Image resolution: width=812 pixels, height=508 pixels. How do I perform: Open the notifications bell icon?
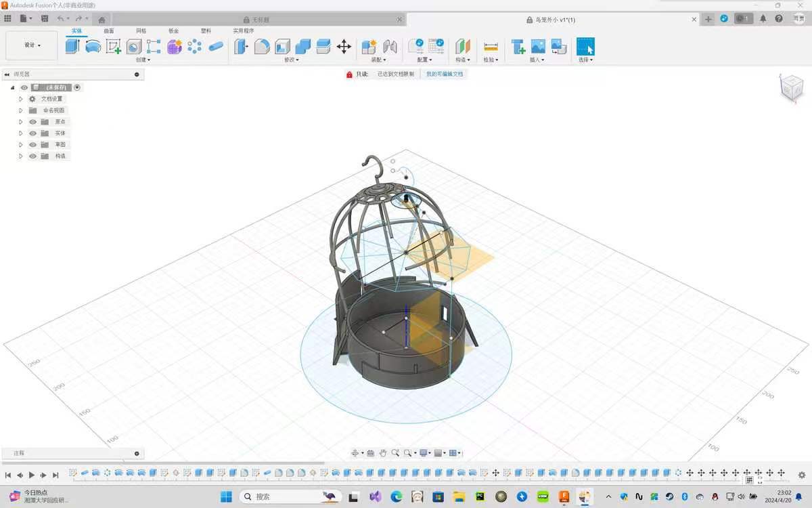click(764, 19)
